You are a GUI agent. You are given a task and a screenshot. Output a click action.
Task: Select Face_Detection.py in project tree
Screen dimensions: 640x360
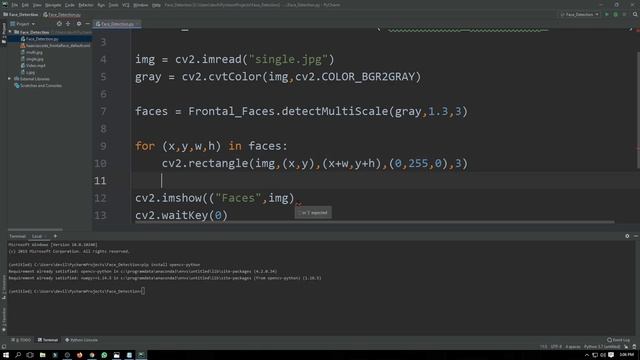pyautogui.click(x=42, y=39)
